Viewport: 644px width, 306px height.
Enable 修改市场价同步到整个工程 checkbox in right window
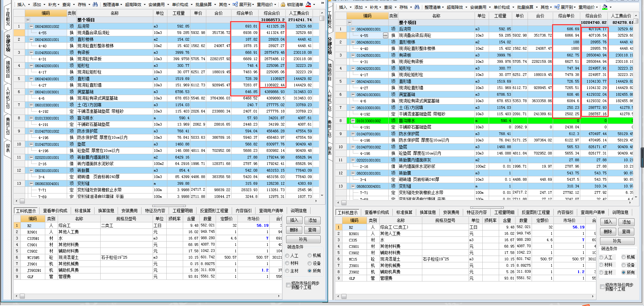(x=602, y=287)
